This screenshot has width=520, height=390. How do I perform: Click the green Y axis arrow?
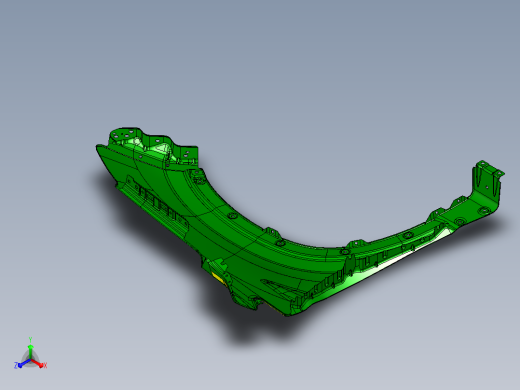pos(30,351)
